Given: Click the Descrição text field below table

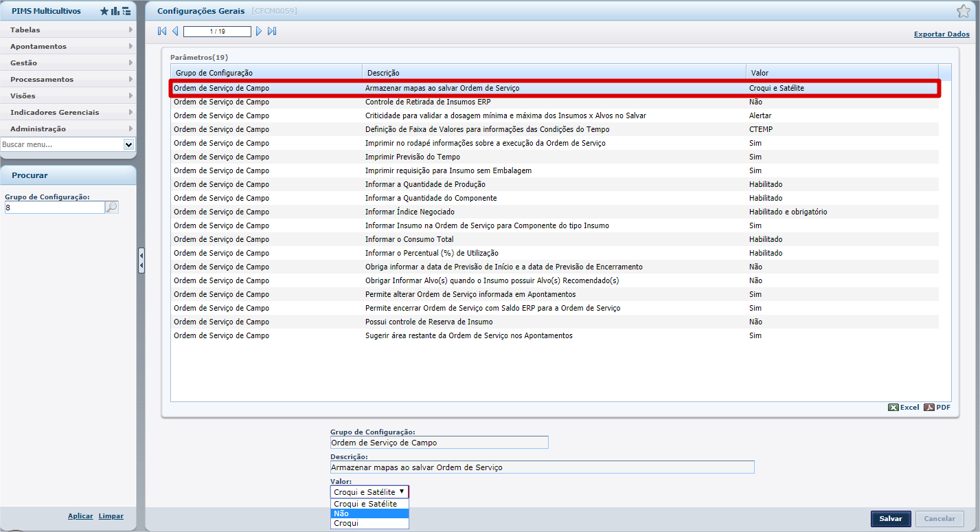Looking at the screenshot, I should [542, 467].
